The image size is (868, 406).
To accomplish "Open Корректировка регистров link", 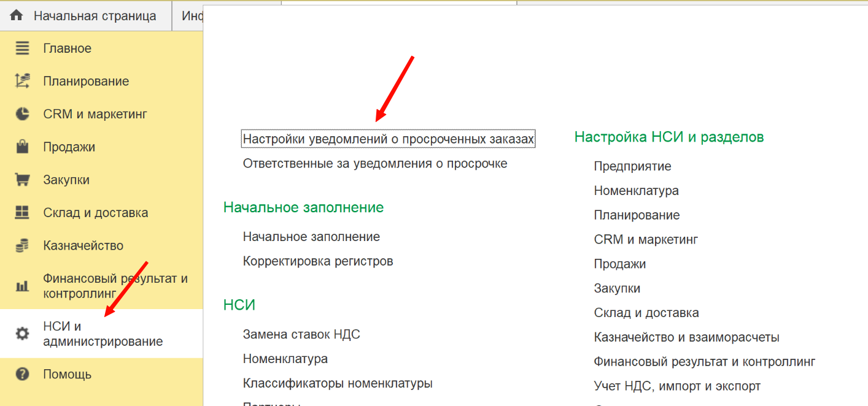I will [x=318, y=261].
